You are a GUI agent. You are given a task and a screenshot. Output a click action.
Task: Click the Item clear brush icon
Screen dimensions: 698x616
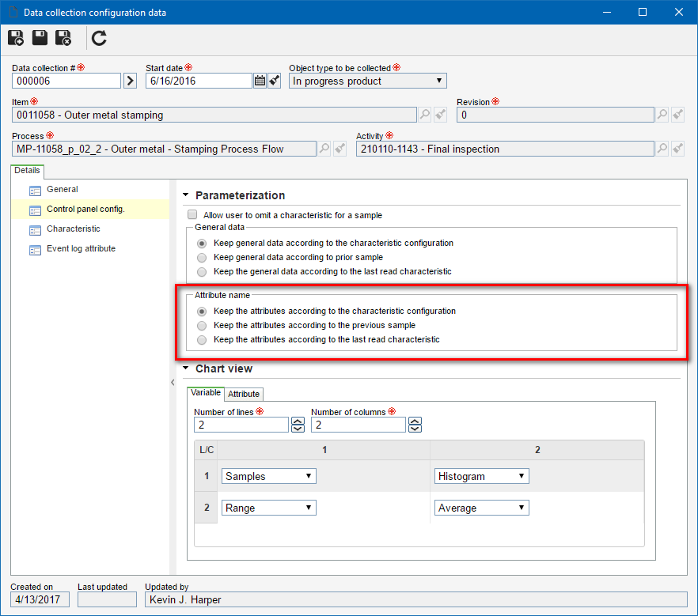tap(440, 115)
